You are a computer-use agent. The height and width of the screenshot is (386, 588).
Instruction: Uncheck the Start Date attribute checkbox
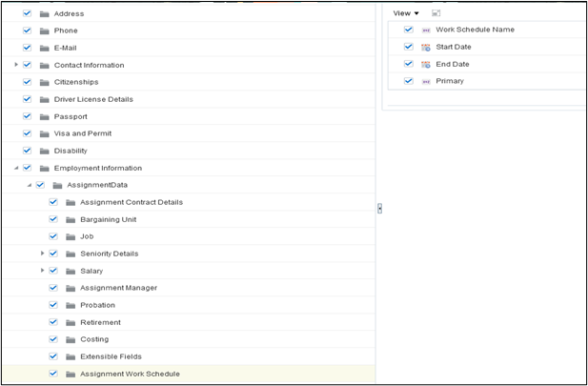pos(409,47)
